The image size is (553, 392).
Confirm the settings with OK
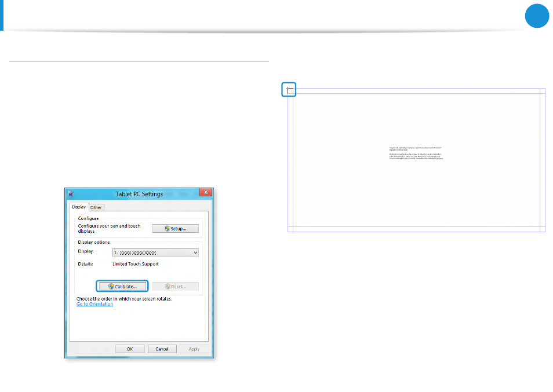(x=130, y=349)
